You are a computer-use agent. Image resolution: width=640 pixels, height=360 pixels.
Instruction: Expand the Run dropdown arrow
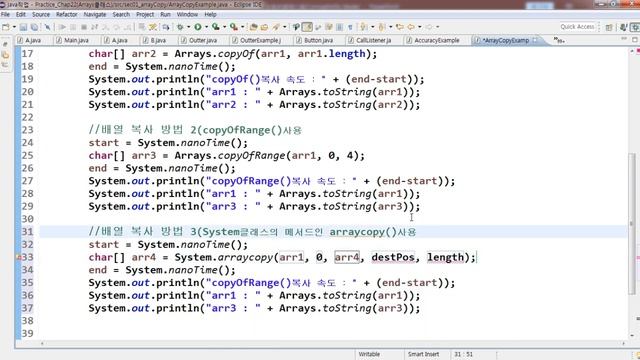click(206, 27)
